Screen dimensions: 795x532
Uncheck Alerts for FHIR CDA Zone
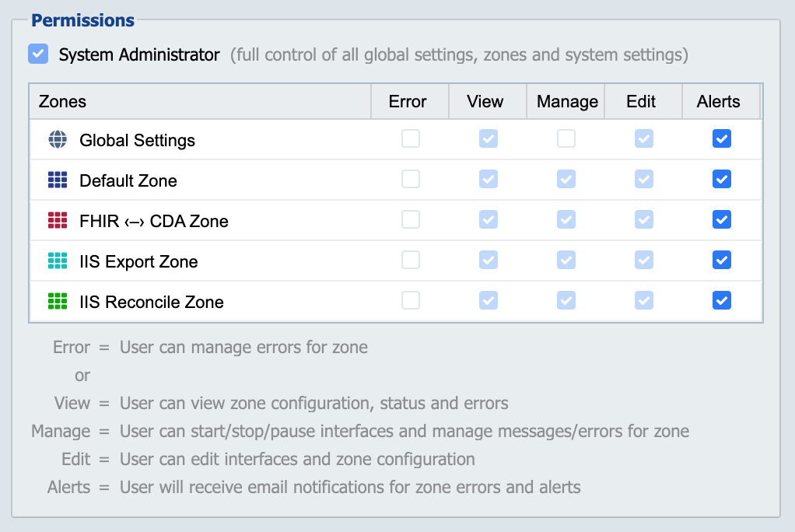click(x=721, y=219)
